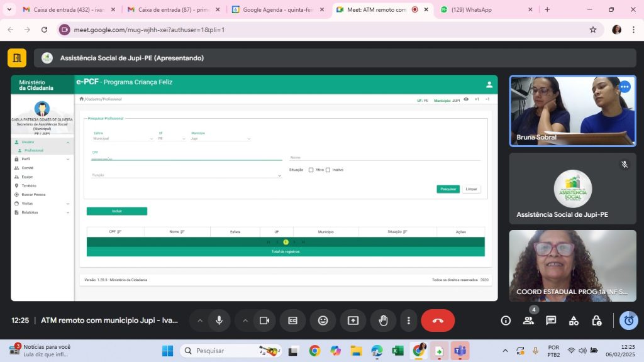Image resolution: width=644 pixels, height=362 pixels.
Task: Send a reaction with the emoji icon
Action: pyautogui.click(x=323, y=321)
